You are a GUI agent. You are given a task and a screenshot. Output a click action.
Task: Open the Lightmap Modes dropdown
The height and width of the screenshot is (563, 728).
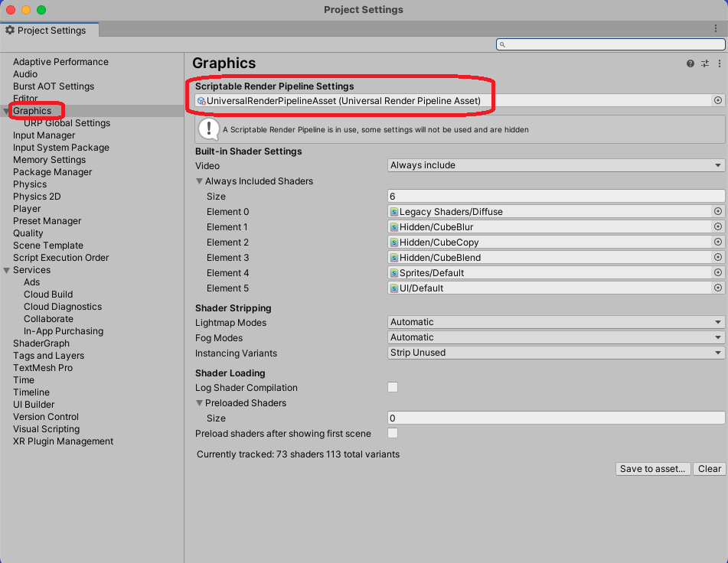[556, 322]
